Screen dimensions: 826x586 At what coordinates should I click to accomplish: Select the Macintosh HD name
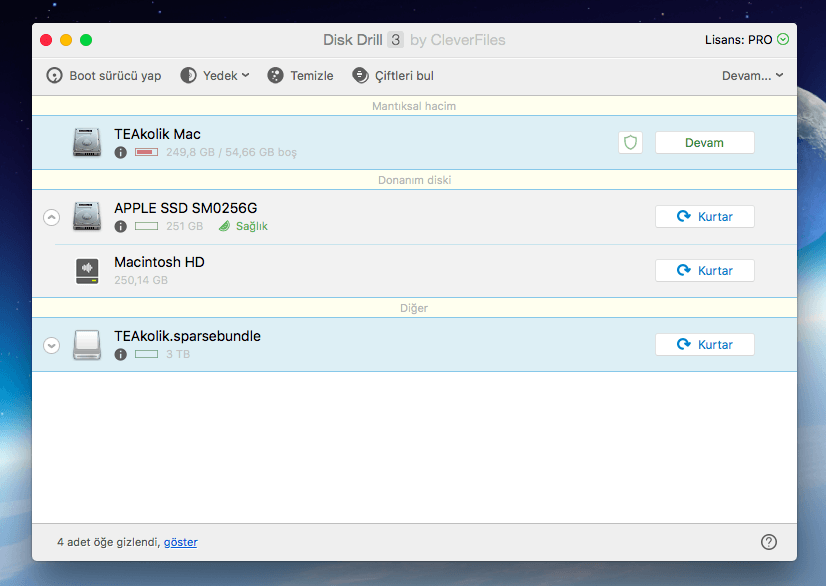click(159, 262)
